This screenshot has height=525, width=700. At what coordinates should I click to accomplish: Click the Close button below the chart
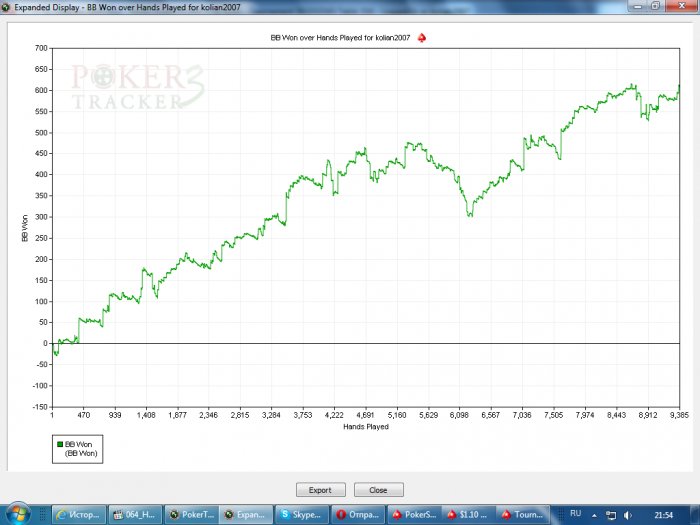(379, 490)
